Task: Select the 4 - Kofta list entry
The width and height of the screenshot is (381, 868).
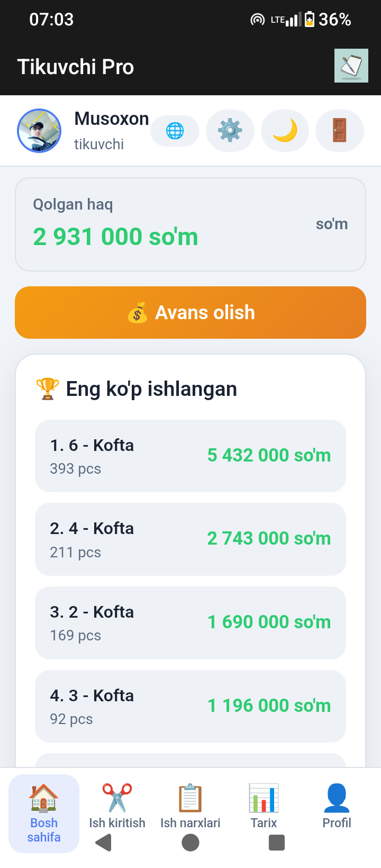Action: coord(190,539)
